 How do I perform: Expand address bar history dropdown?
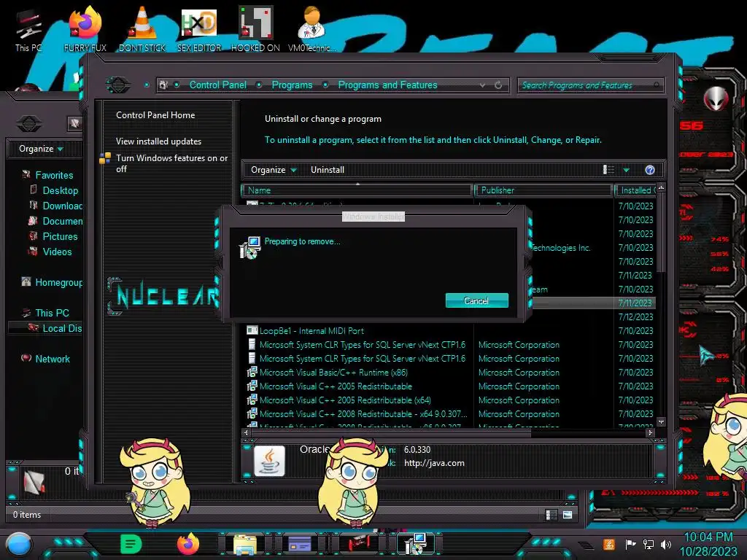482,85
